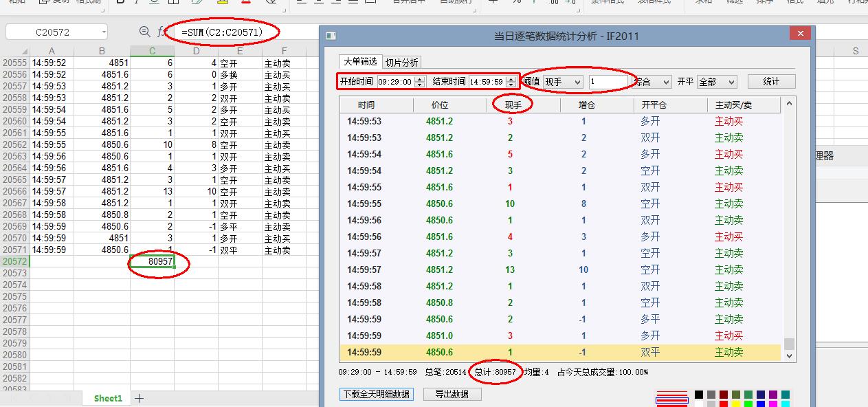Click the threshold value input field

tap(609, 82)
